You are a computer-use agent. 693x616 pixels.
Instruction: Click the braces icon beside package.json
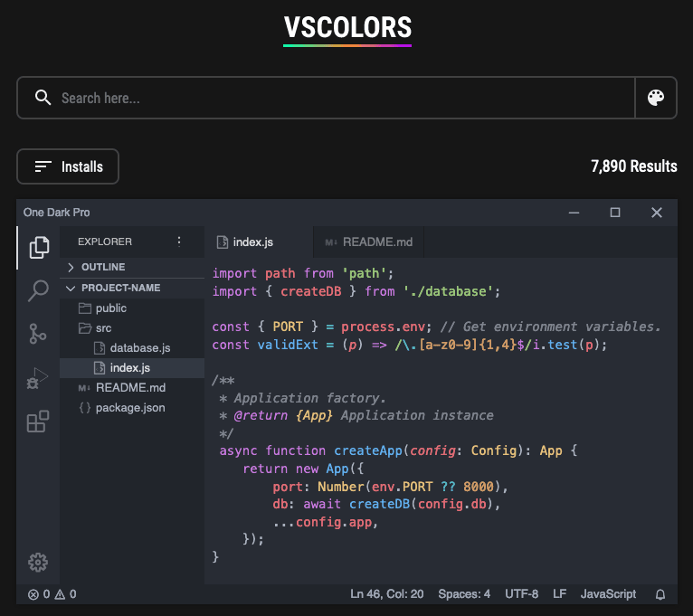[84, 407]
